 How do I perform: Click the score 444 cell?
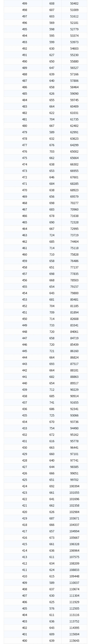[25, 358]
